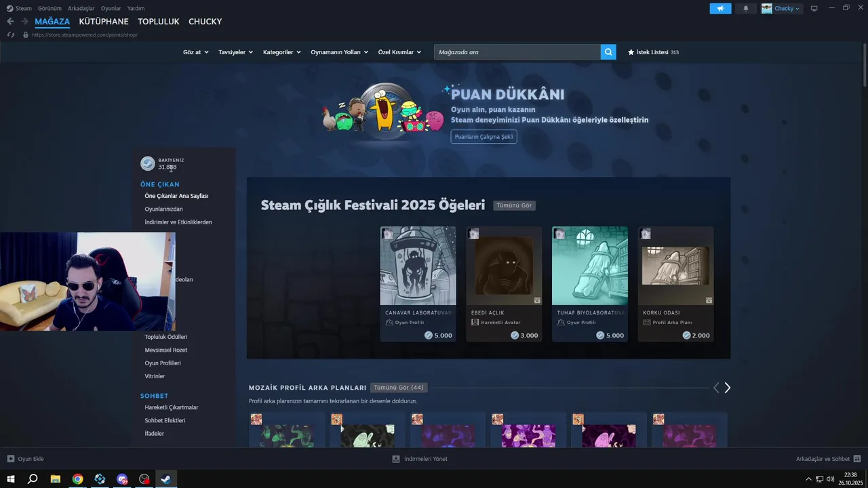The height and width of the screenshot is (488, 868).
Task: Click the Tümünü Gör (44) button
Action: (399, 388)
